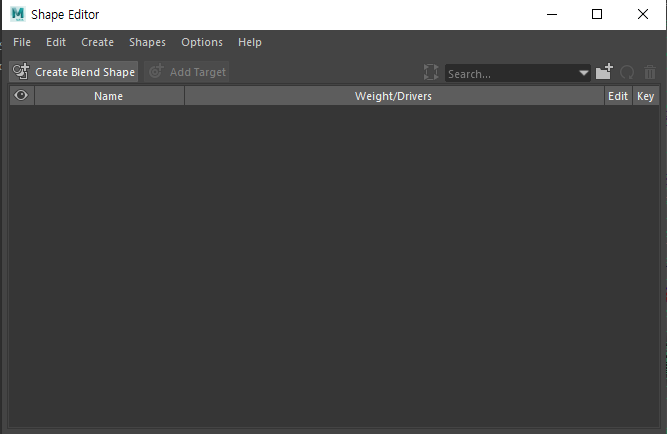The height and width of the screenshot is (434, 667).
Task: Open the File menu
Action: (22, 42)
